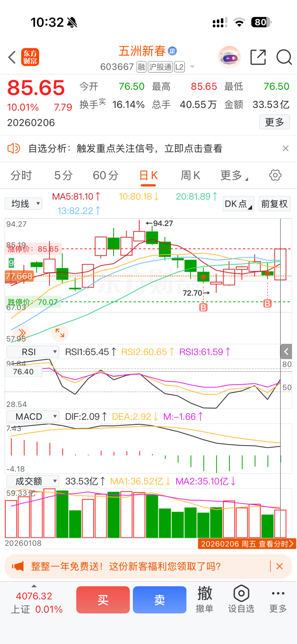Open chart settings gear icon
The width and height of the screenshot is (297, 644).
(x=275, y=175)
